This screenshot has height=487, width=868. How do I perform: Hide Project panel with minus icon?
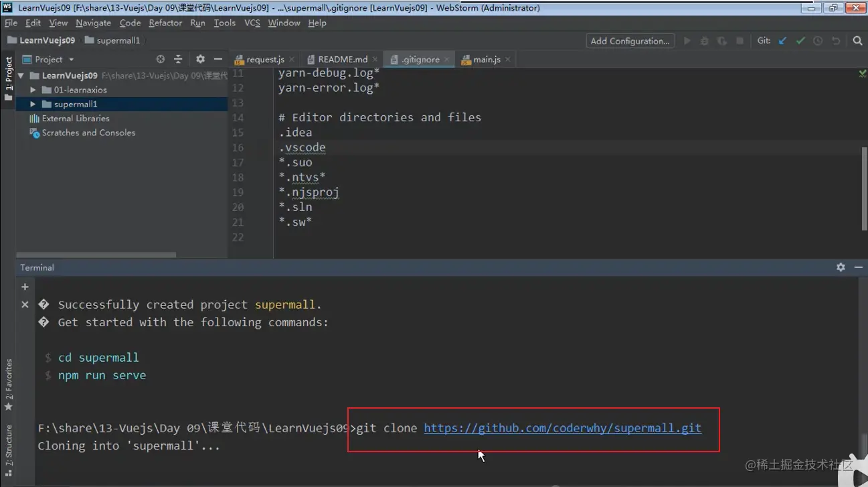pos(218,59)
